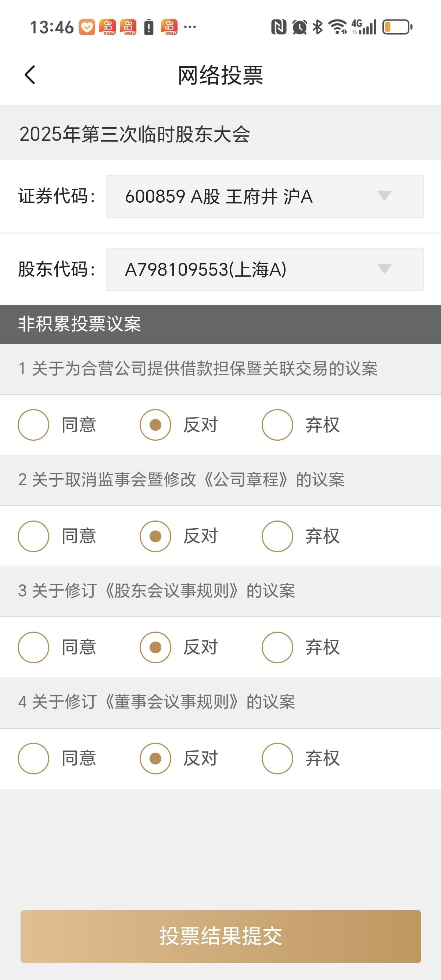Submit votes with 投票结果提交 button
Screen dimensions: 441x980
[x=220, y=936]
